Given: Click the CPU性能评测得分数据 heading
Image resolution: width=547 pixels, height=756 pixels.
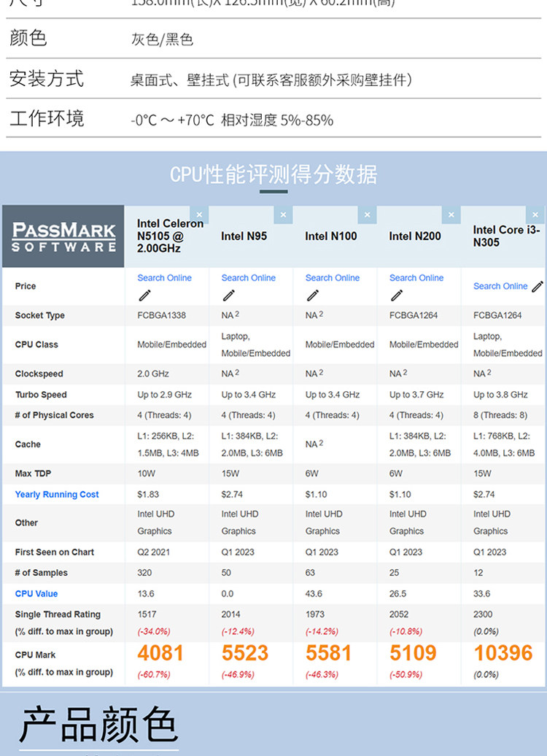Looking at the screenshot, I should pos(273,174).
